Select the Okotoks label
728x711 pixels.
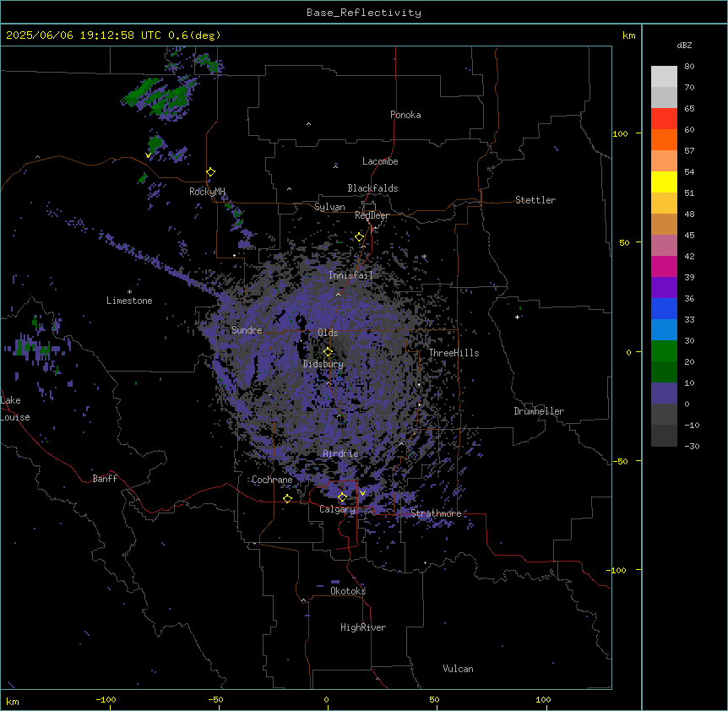coord(348,591)
